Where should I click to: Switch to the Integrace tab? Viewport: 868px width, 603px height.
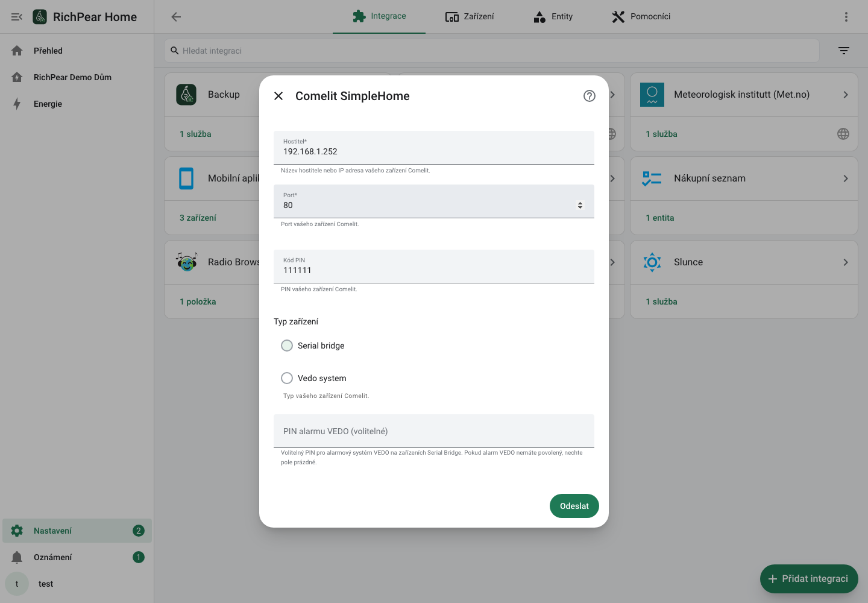click(379, 16)
